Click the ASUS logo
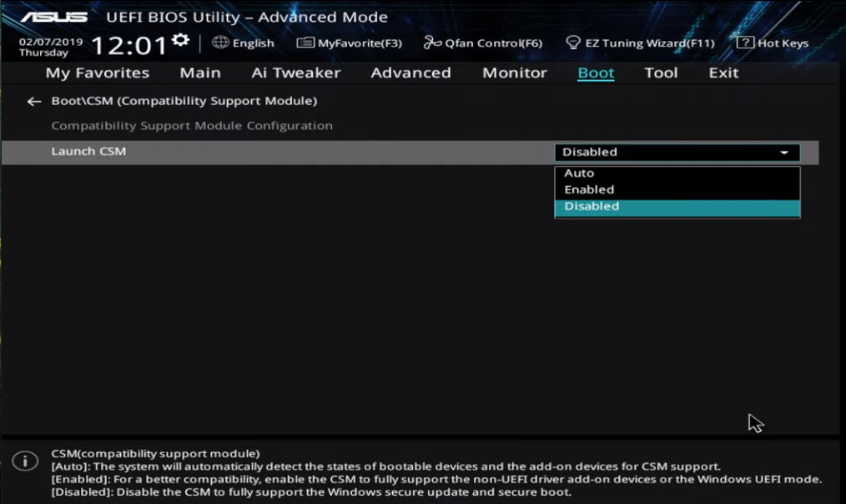Image resolution: width=846 pixels, height=504 pixels. [x=54, y=18]
